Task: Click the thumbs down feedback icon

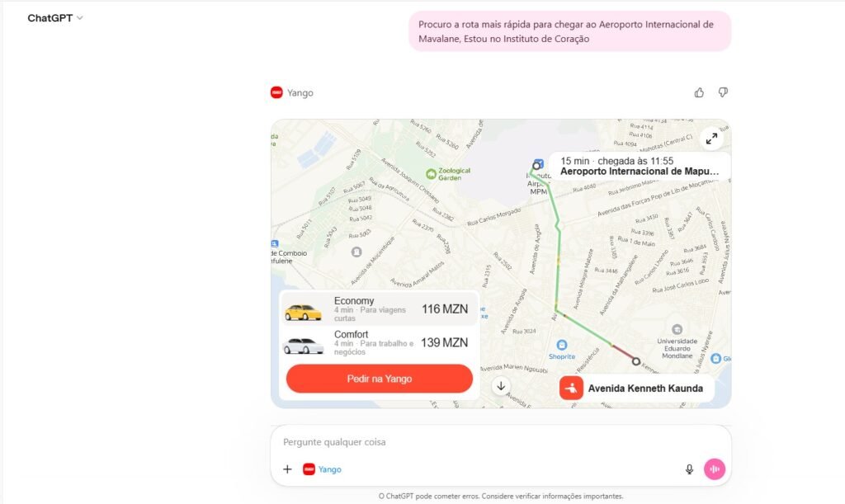Action: tap(723, 92)
